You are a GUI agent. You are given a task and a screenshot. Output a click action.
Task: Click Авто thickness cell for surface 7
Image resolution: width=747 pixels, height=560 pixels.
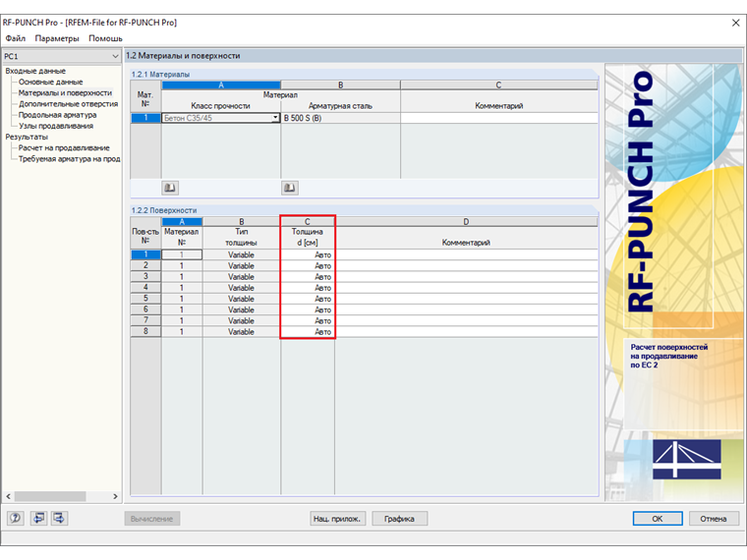(308, 320)
